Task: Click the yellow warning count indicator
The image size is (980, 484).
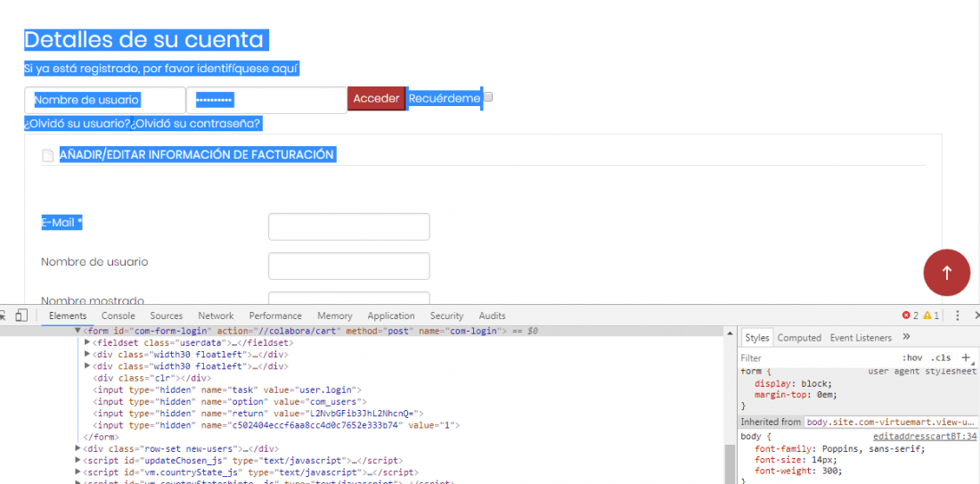Action: click(931, 316)
